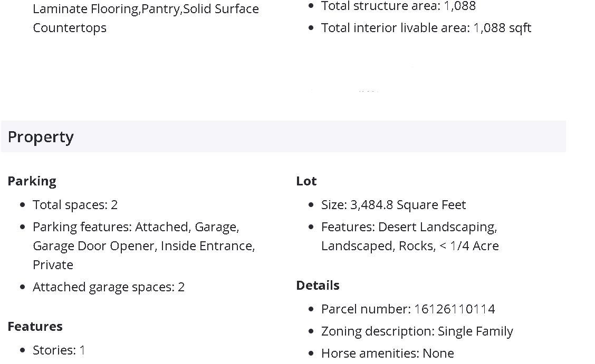The width and height of the screenshot is (595, 364).
Task: Click the Total spaces: 2 entry
Action: [75, 205]
